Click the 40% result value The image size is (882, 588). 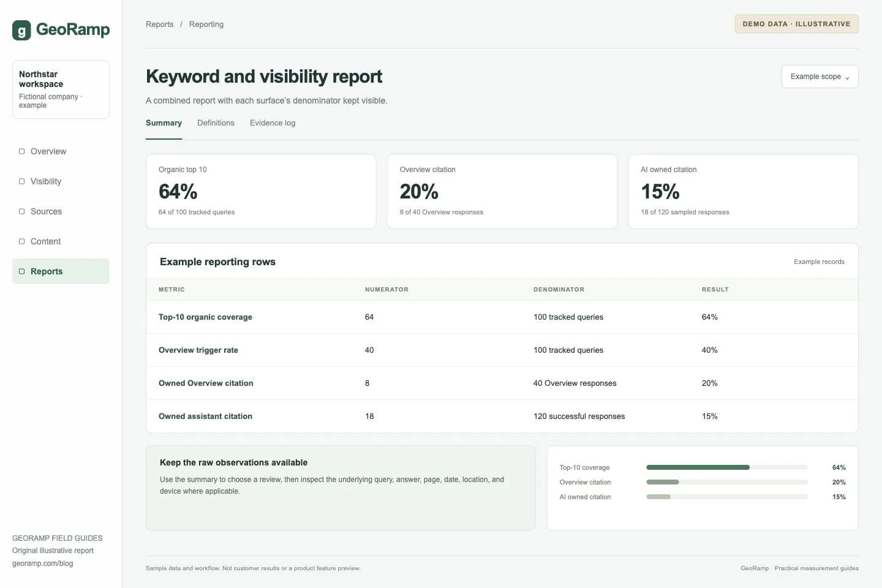(709, 350)
